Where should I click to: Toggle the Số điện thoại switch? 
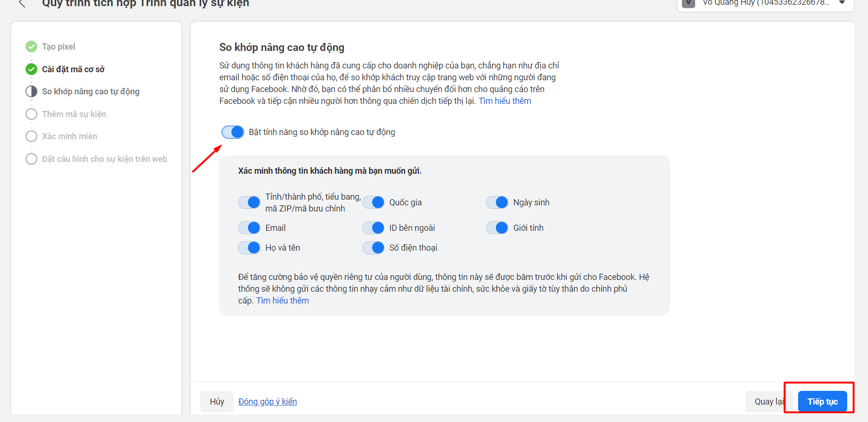pos(373,248)
